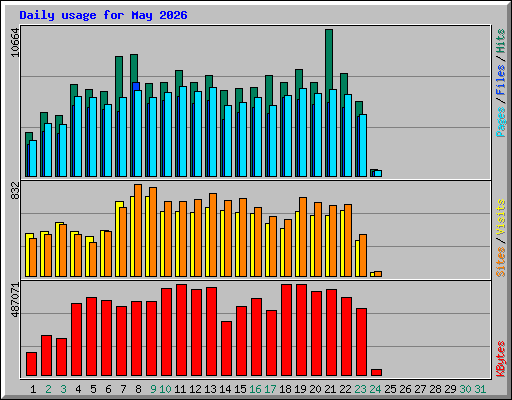
Task: Click day 4 on the x-axis
Action: point(78,389)
